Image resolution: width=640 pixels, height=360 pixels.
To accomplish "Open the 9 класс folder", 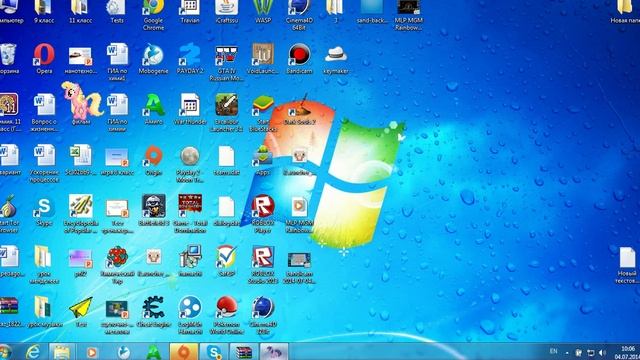I will point(44,12).
